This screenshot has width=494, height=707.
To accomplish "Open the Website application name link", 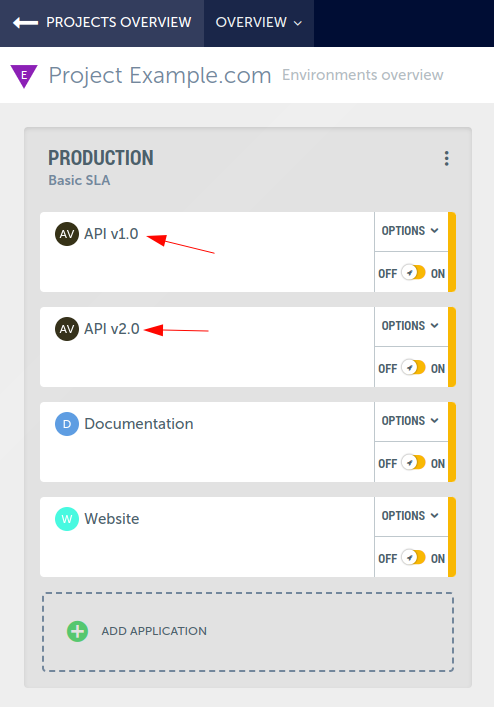I will coord(112,519).
